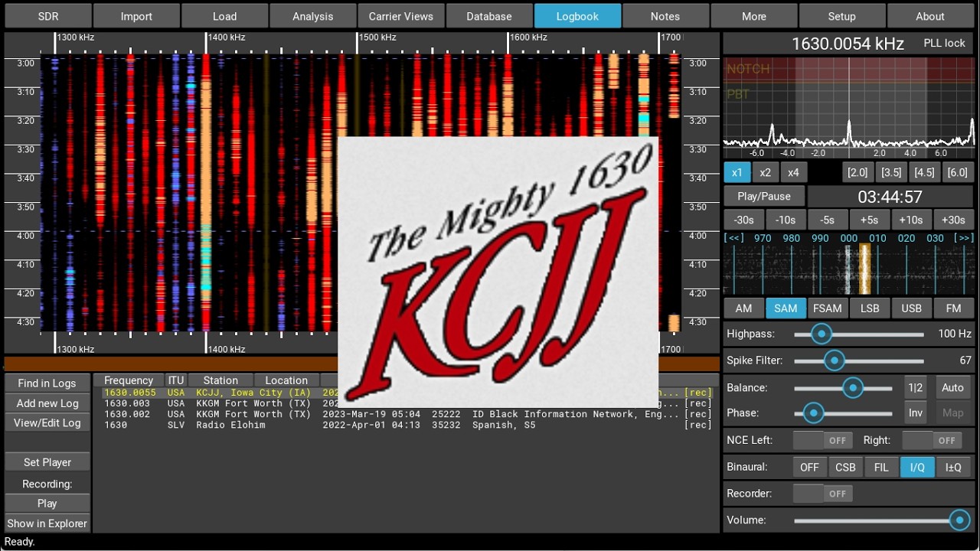Viewport: 980px width, 551px height.
Task: Click the Play/Pause button
Action: [764, 197]
